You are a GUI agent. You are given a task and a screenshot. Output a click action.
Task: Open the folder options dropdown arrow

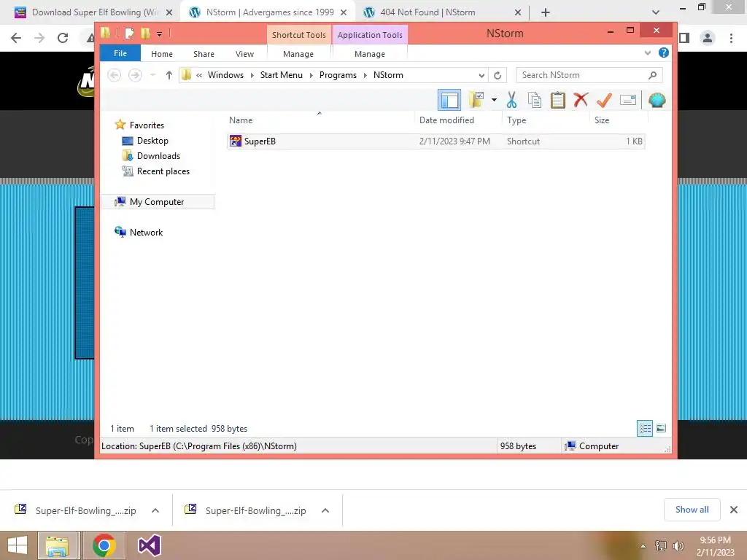pos(494,100)
